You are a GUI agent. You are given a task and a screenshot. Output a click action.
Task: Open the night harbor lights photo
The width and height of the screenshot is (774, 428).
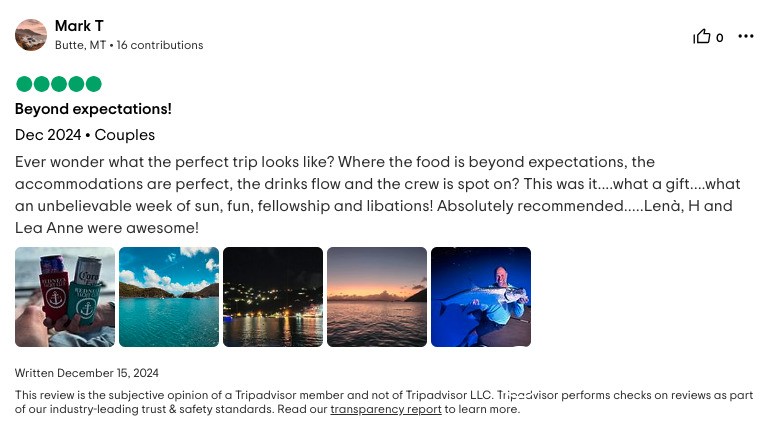273,297
